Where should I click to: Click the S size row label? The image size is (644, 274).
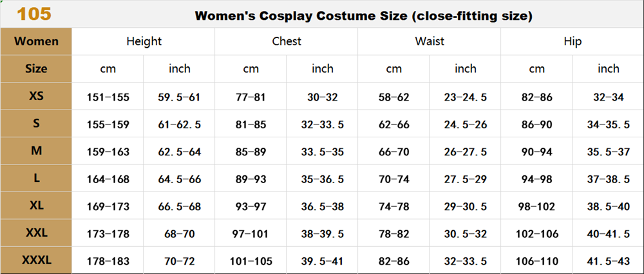coord(36,123)
